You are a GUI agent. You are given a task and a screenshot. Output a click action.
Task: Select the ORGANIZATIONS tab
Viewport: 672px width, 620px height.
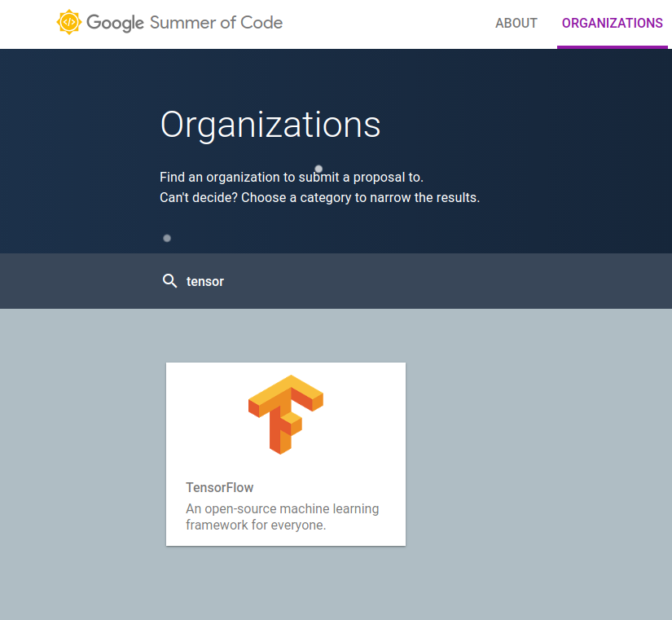coord(612,23)
